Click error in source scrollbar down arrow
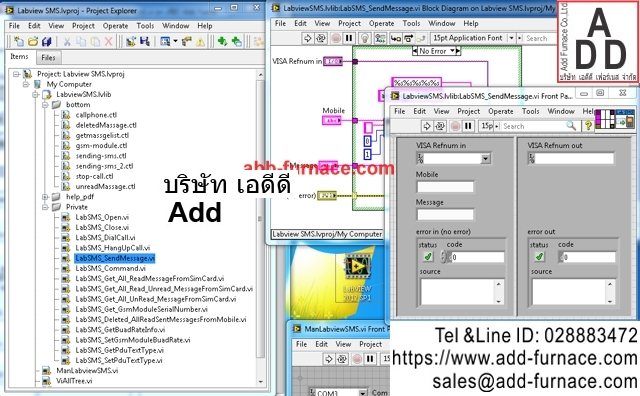This screenshot has width=640, height=396. tap(499, 301)
